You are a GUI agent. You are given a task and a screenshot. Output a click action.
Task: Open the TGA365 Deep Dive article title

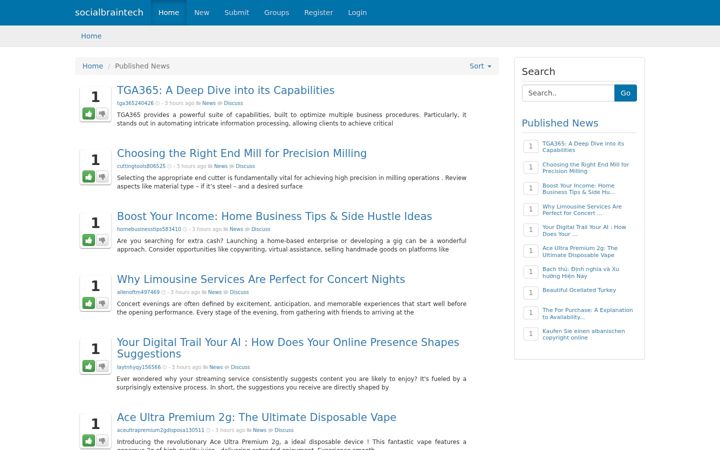(225, 90)
